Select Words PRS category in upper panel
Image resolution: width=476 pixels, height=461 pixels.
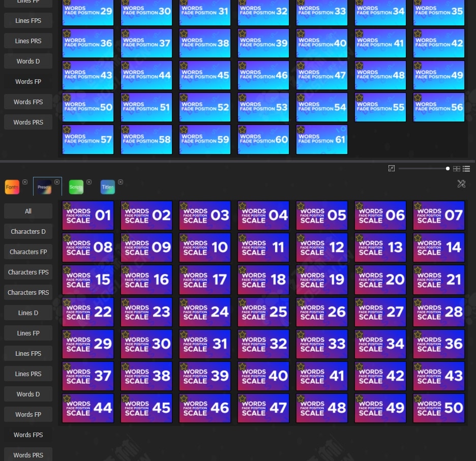coord(28,122)
